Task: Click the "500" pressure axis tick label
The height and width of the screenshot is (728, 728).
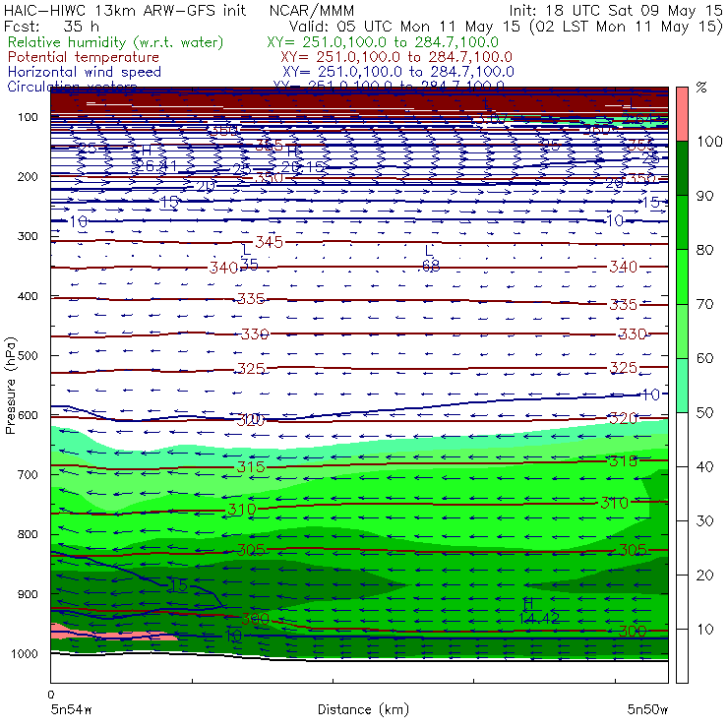Action: point(28,355)
